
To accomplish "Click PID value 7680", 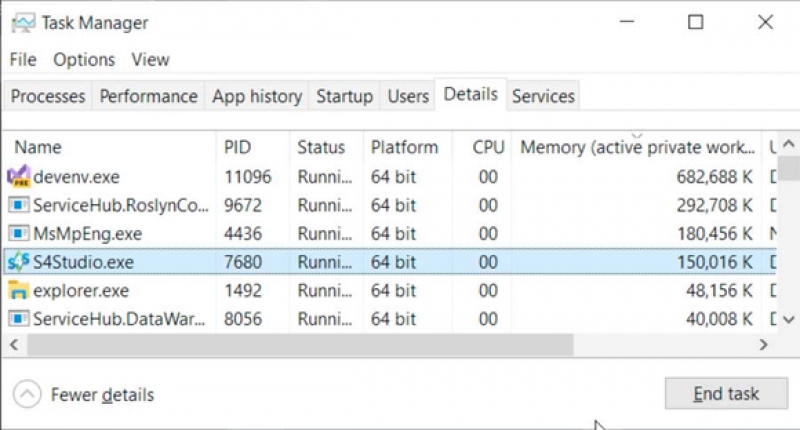I will pyautogui.click(x=243, y=262).
